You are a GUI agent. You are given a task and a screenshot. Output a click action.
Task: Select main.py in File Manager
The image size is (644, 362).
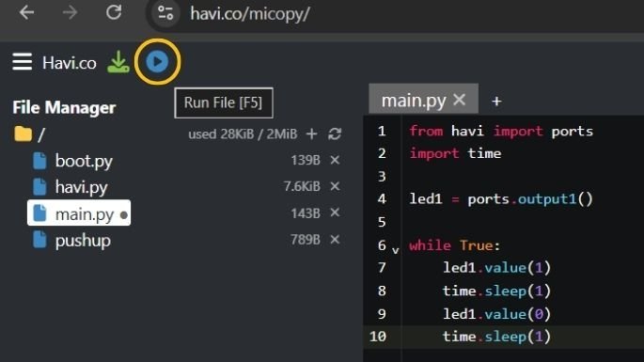click(x=79, y=212)
